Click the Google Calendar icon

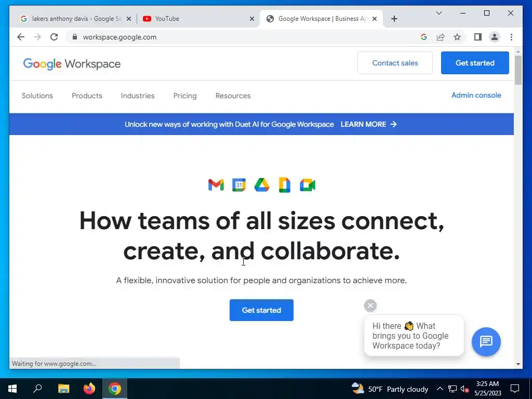(239, 185)
